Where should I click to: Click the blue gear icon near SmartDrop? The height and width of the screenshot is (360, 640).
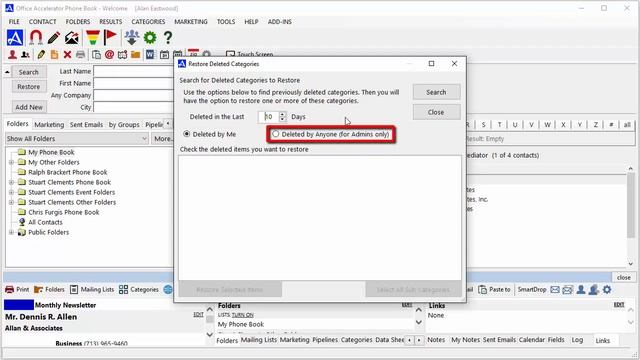point(607,289)
